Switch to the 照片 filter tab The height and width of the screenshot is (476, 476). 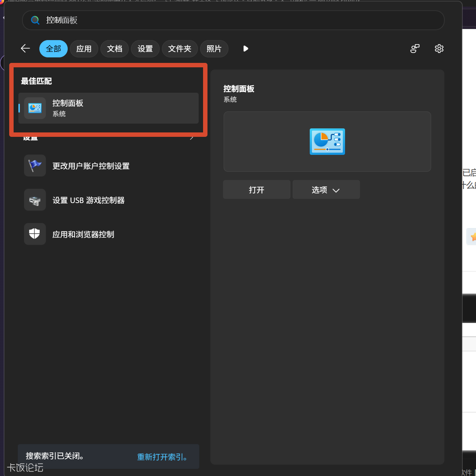coord(214,49)
